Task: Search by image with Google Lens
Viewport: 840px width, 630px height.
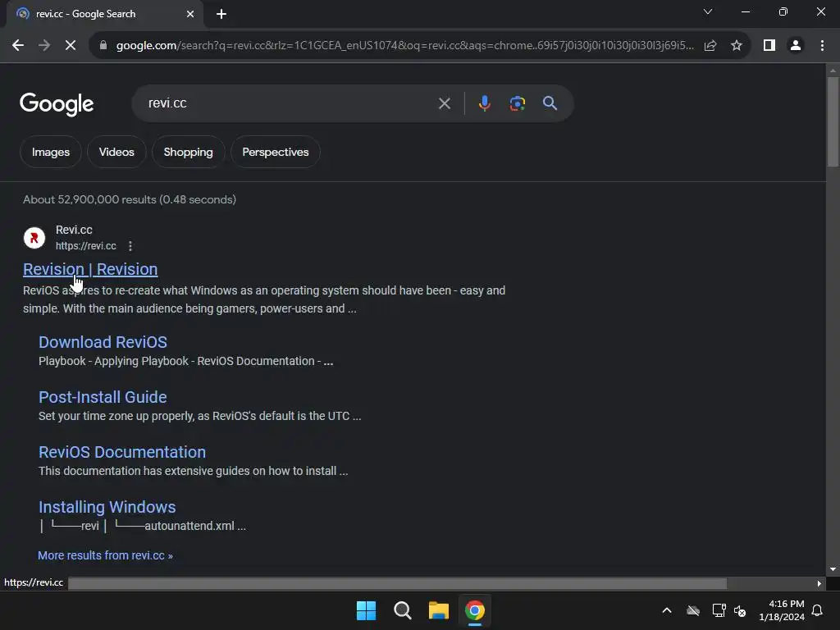Action: pos(517,103)
